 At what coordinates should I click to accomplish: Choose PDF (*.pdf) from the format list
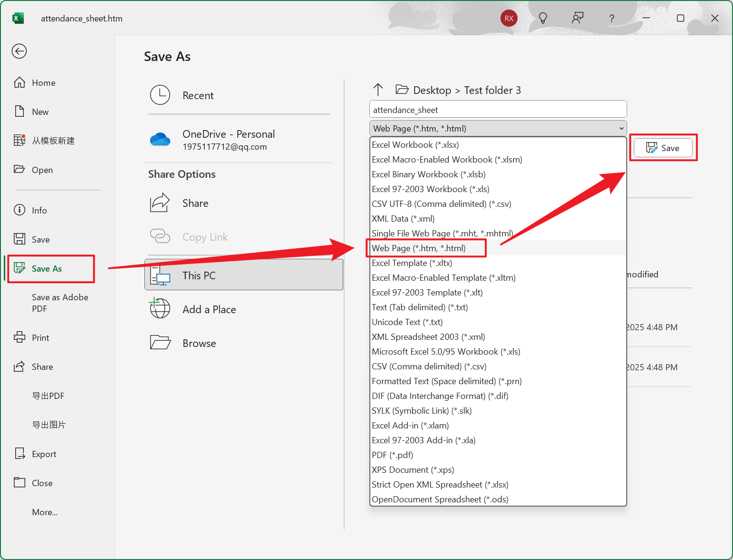click(392, 455)
